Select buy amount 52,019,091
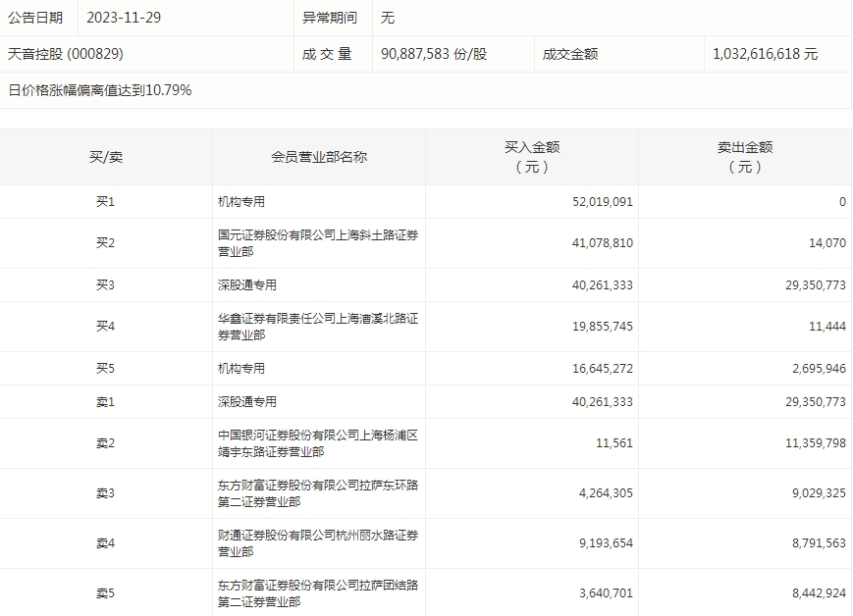 603,202
